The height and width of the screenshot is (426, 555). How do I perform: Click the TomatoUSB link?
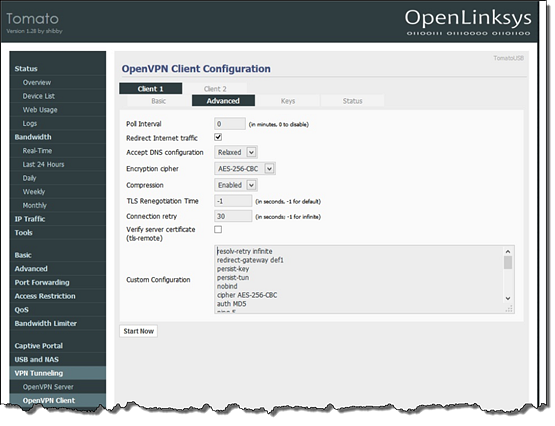pos(509,58)
